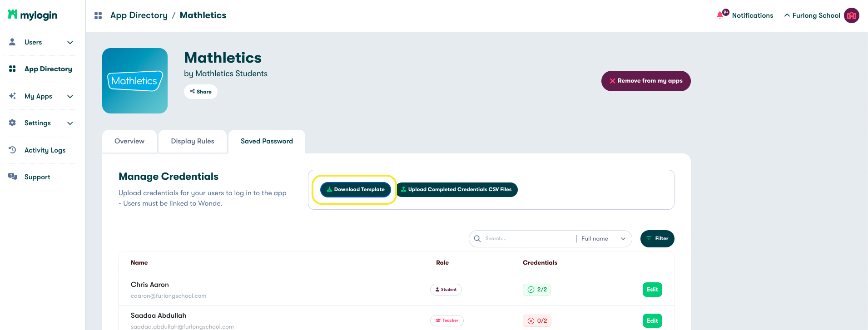Click the Download Template button

(x=356, y=190)
